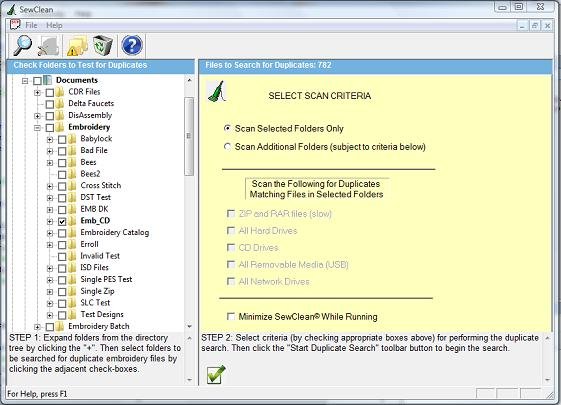Screen dimensions: 561x405
Task: Maximize the SewClean main window
Action: pos(518,6)
